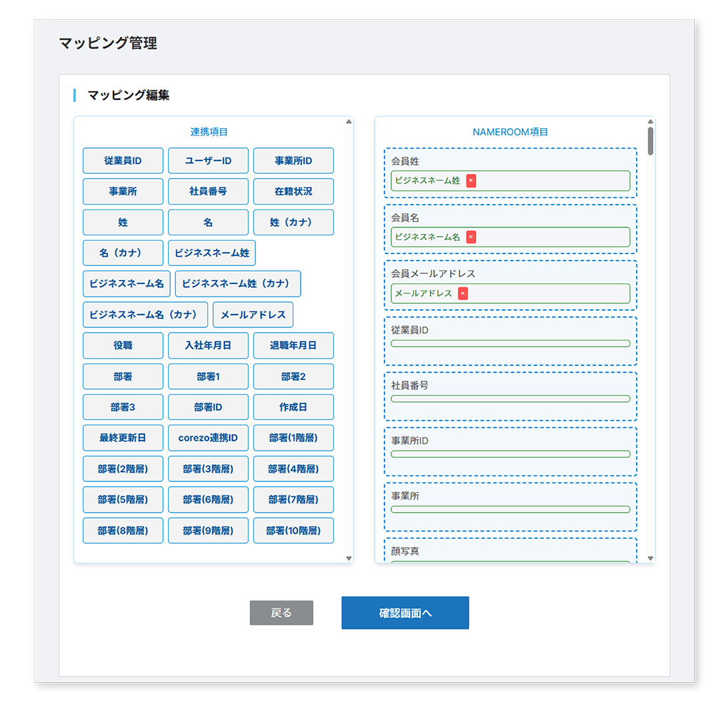The height and width of the screenshot is (720, 728).
Task: Click the 役職 chip
Action: [123, 345]
